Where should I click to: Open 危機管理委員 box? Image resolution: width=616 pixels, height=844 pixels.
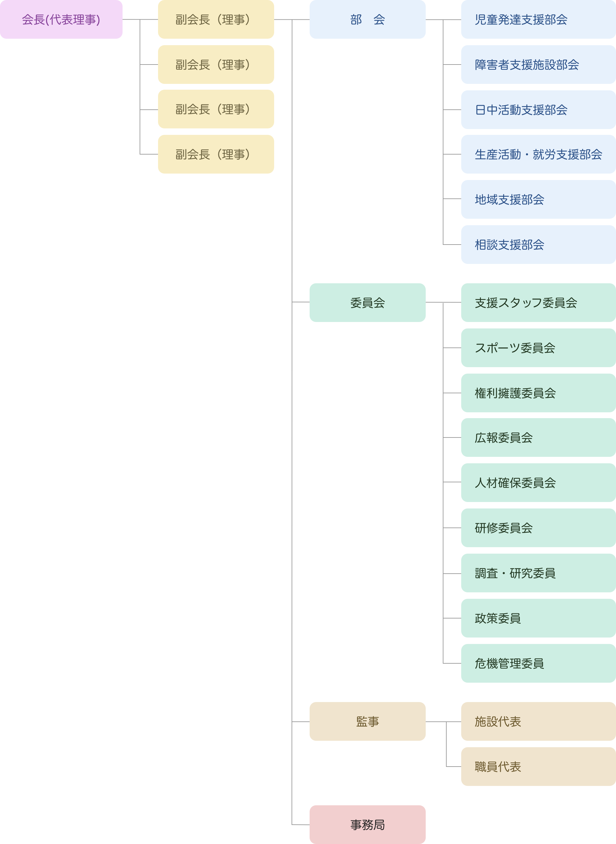click(539, 663)
